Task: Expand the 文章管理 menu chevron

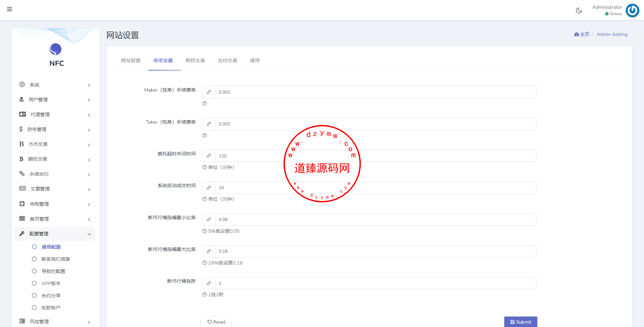Action: tap(89, 190)
